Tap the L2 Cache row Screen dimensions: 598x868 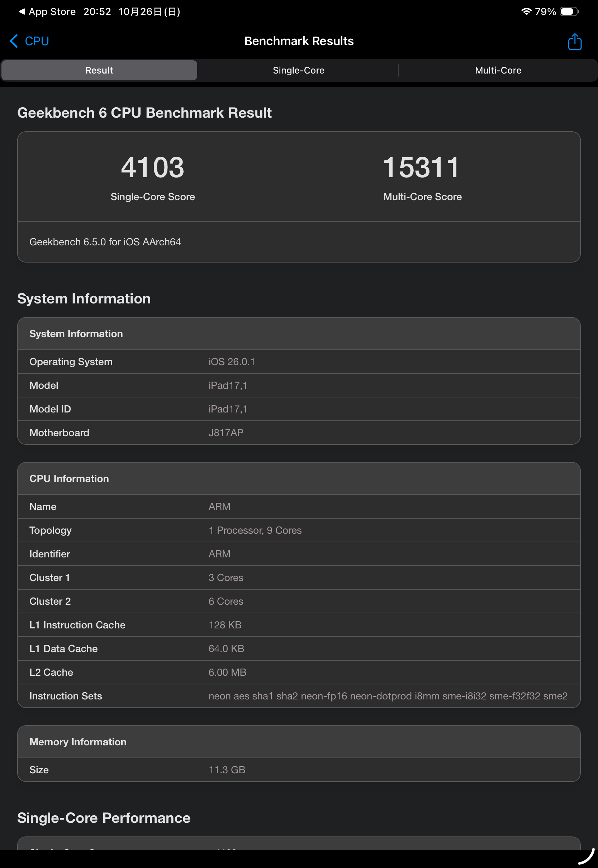(299, 672)
